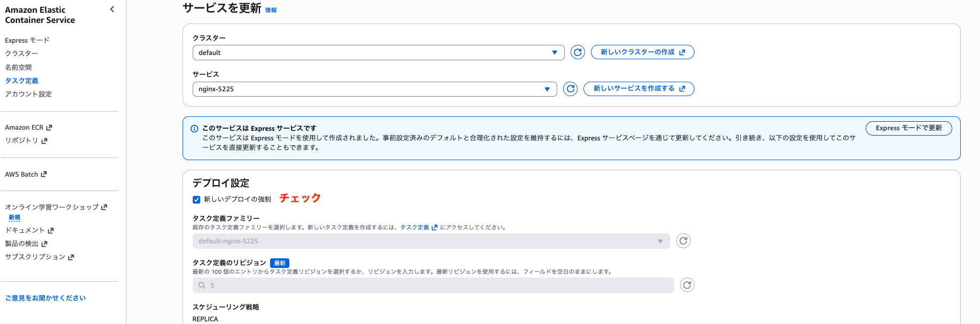Go to クラスター in the sidebar

pos(21,54)
